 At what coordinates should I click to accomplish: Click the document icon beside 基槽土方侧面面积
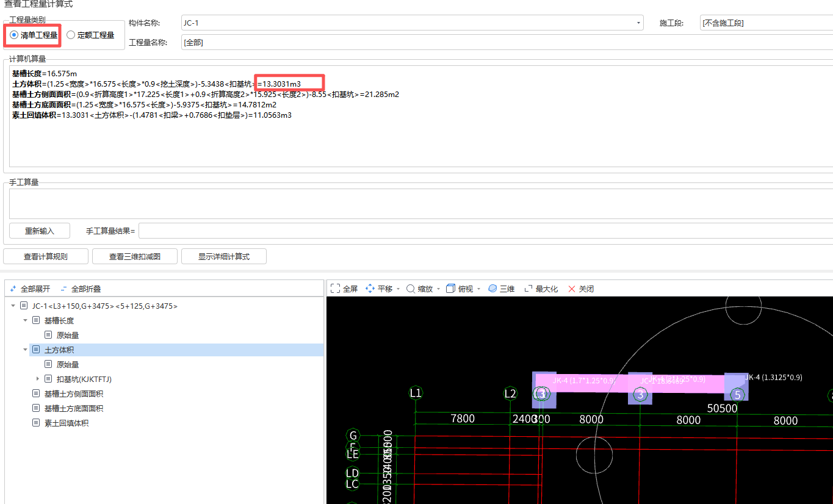point(35,394)
